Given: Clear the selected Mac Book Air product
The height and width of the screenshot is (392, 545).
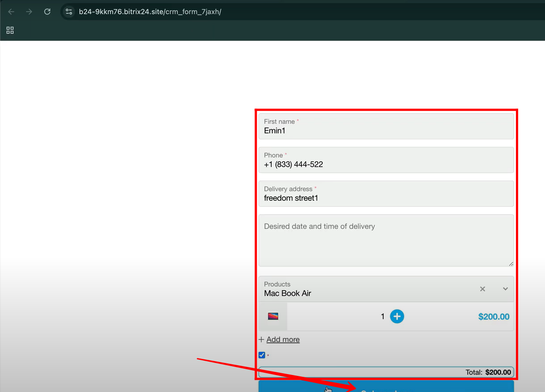Looking at the screenshot, I should pyautogui.click(x=482, y=289).
